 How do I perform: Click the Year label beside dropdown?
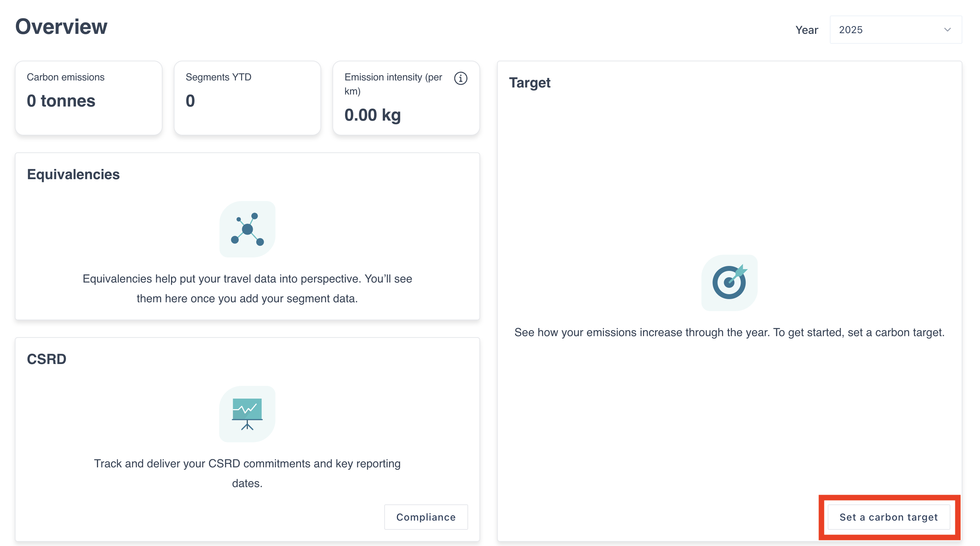[x=806, y=30]
